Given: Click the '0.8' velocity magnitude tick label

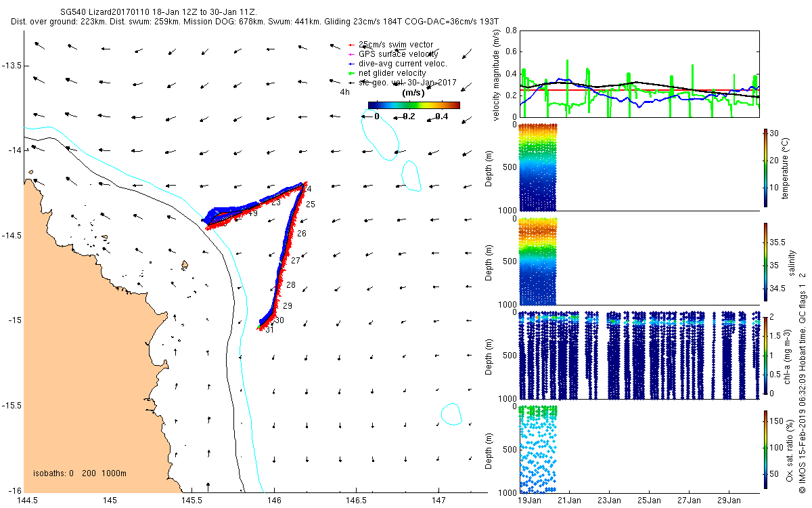Looking at the screenshot, I should pyautogui.click(x=511, y=30).
